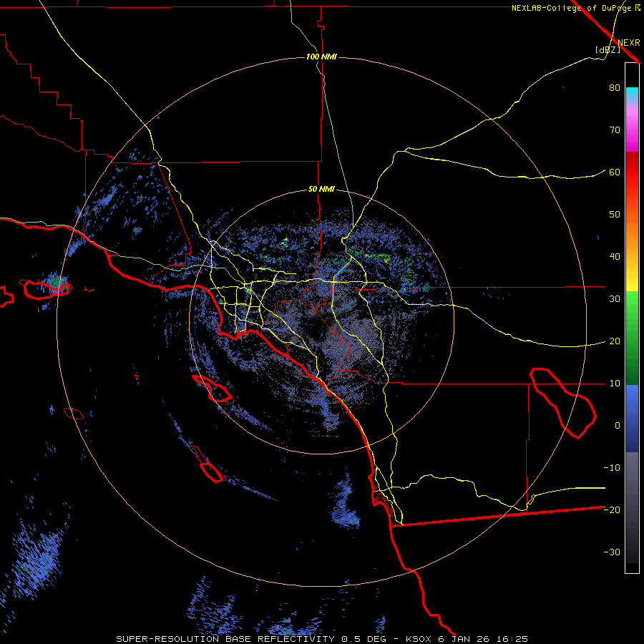Click the -20 dBZ scale value

[x=612, y=510]
